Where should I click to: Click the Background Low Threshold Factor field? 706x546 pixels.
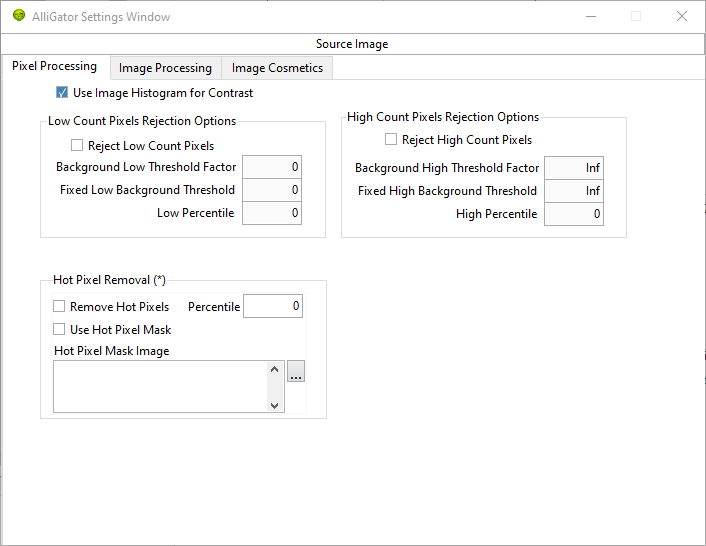coord(272,167)
